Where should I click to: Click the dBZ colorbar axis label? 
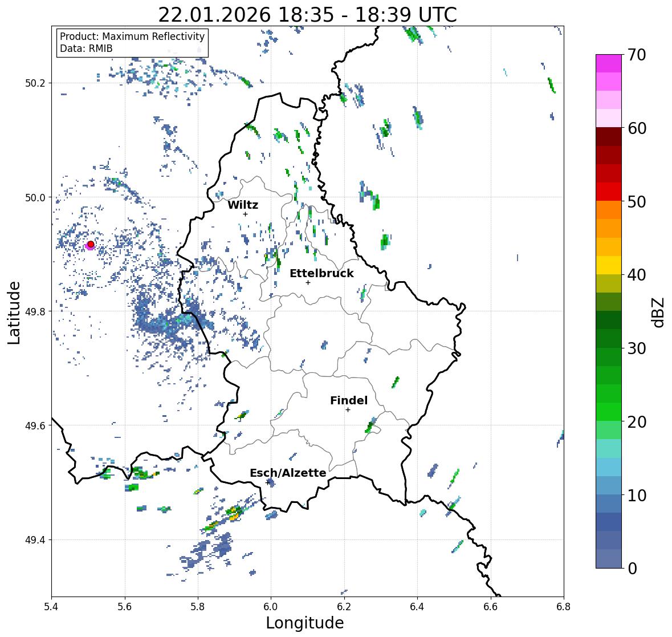[x=659, y=312]
